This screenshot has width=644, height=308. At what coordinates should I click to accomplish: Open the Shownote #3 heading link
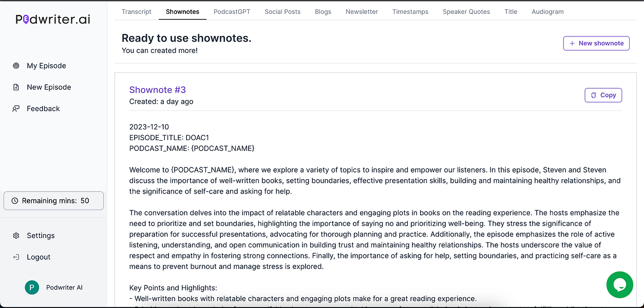(x=157, y=90)
